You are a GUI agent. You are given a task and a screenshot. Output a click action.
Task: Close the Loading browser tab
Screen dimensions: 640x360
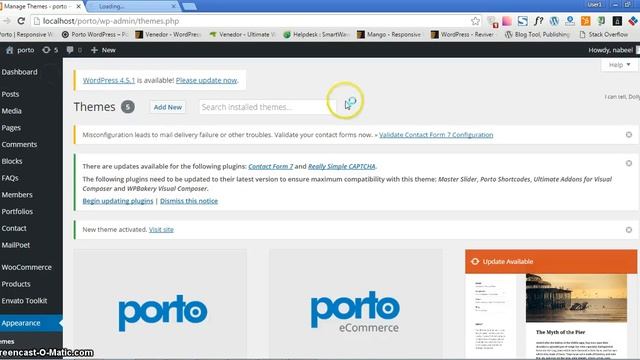tap(173, 7)
